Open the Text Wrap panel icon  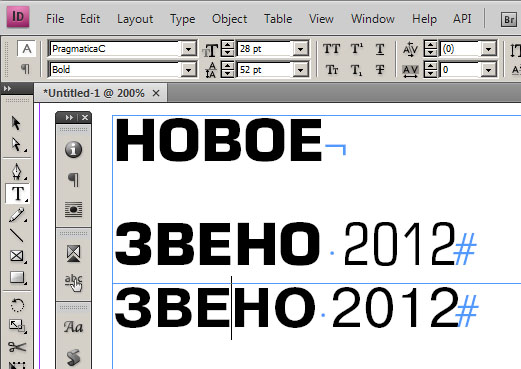(73, 210)
